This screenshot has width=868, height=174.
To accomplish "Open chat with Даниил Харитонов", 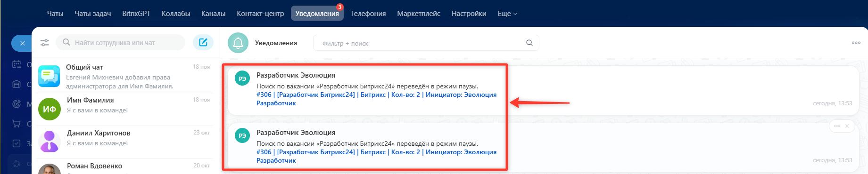I will pos(126,142).
